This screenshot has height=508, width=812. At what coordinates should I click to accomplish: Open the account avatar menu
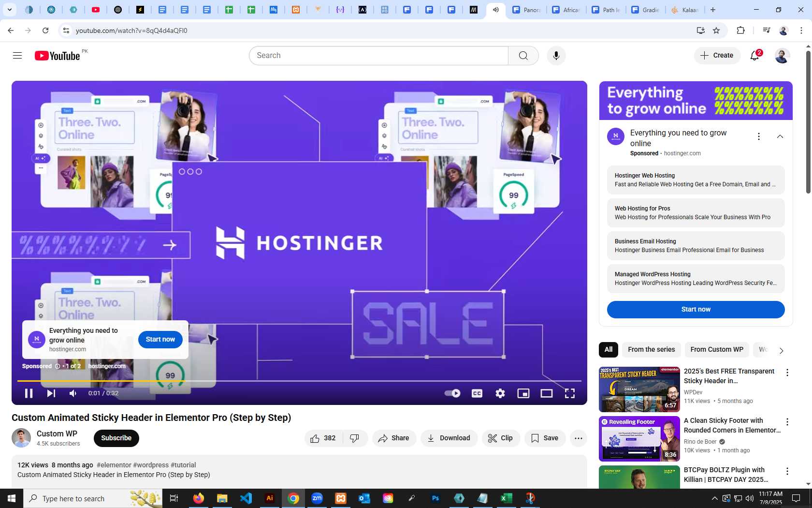click(782, 56)
